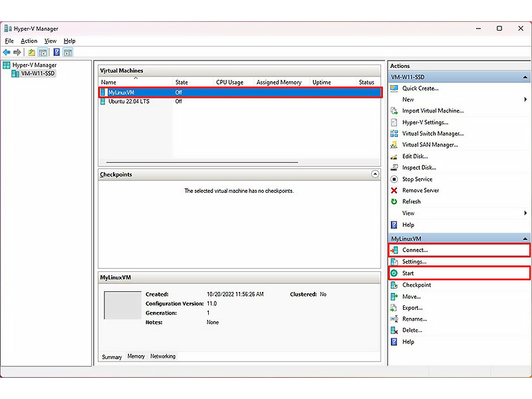
Task: Collapse the VM-W11-SSD actions section
Action: tap(525, 77)
